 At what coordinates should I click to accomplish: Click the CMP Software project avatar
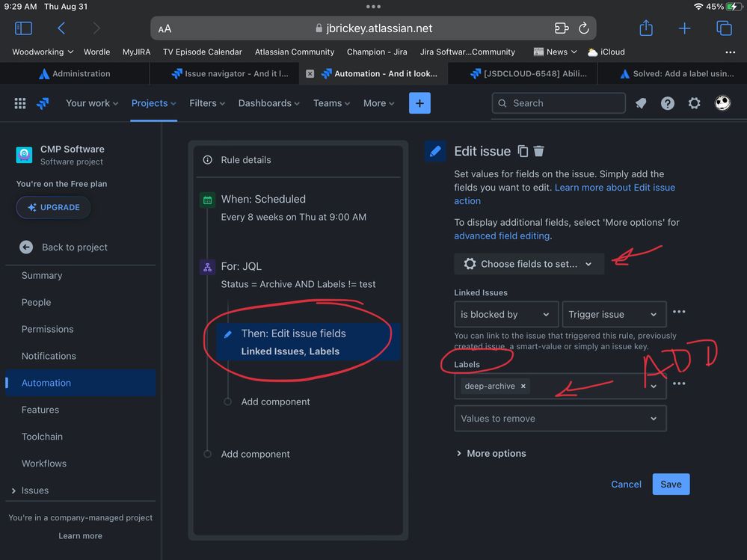(x=24, y=155)
